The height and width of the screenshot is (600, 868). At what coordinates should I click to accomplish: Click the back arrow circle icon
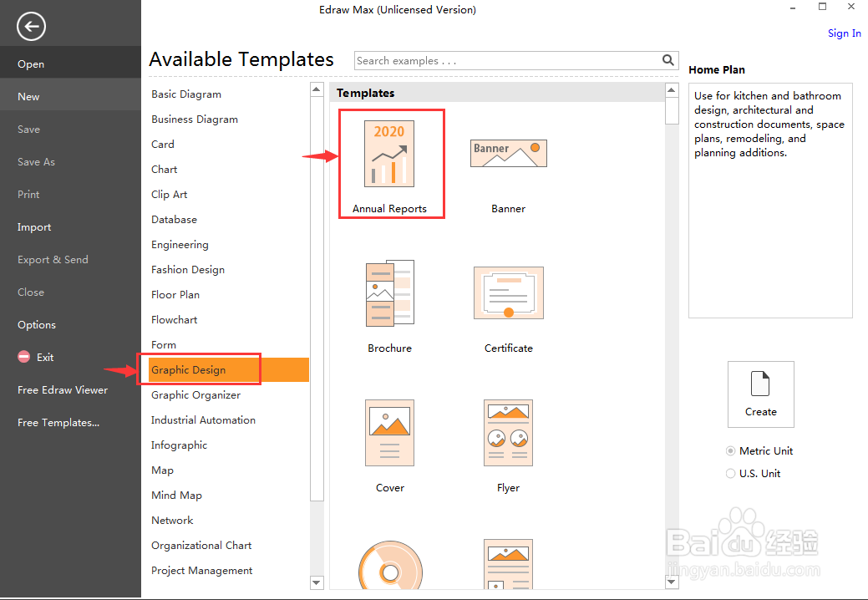31,26
